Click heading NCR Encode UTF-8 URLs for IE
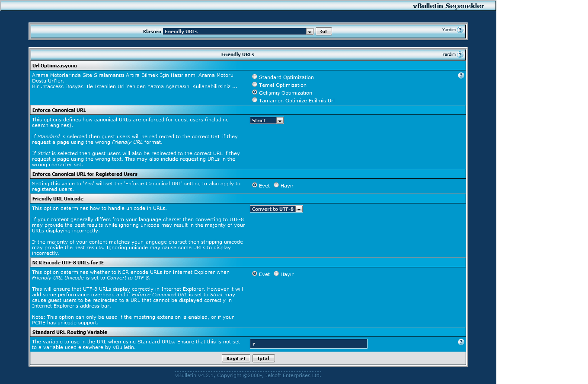The height and width of the screenshot is (384, 588). click(68, 263)
